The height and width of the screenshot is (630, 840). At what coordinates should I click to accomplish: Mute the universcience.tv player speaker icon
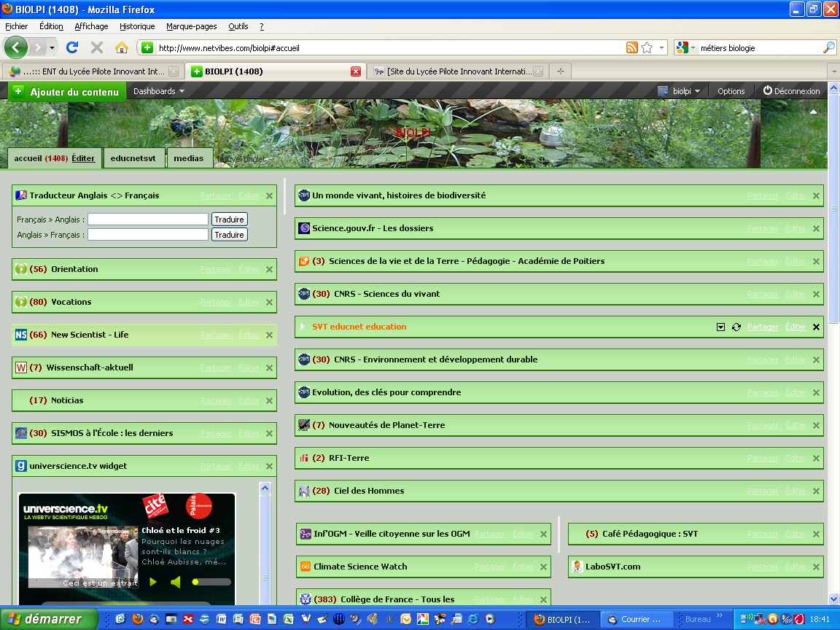(x=175, y=581)
